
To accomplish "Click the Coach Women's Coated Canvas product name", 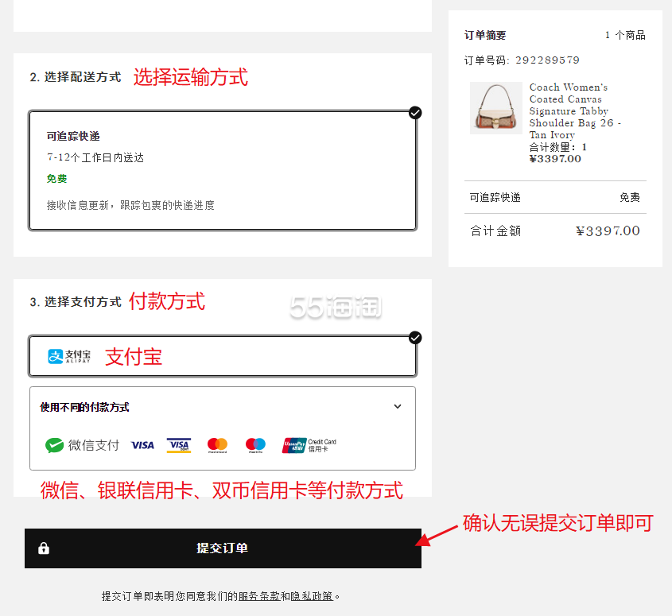I will (x=575, y=111).
